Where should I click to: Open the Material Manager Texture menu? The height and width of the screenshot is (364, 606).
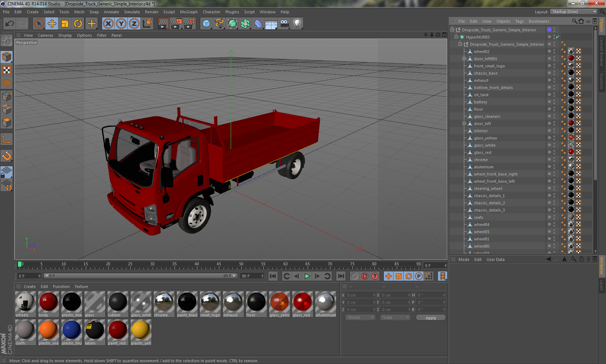(x=81, y=287)
